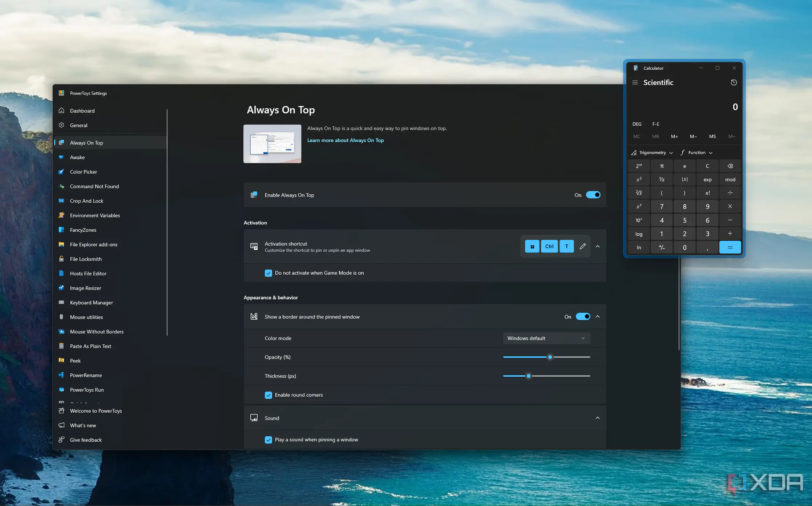Open Hosts File Editor in sidebar
Screen dimensions: 812x506
tap(111, 274)
